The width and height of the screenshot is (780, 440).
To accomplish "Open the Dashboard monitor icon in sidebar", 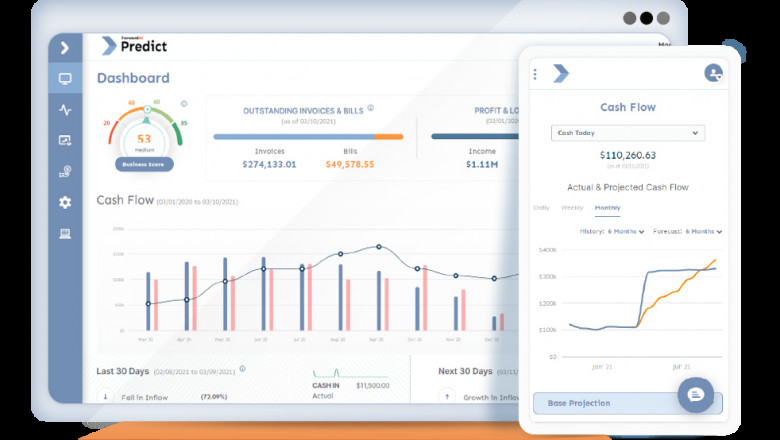I will pyautogui.click(x=65, y=79).
